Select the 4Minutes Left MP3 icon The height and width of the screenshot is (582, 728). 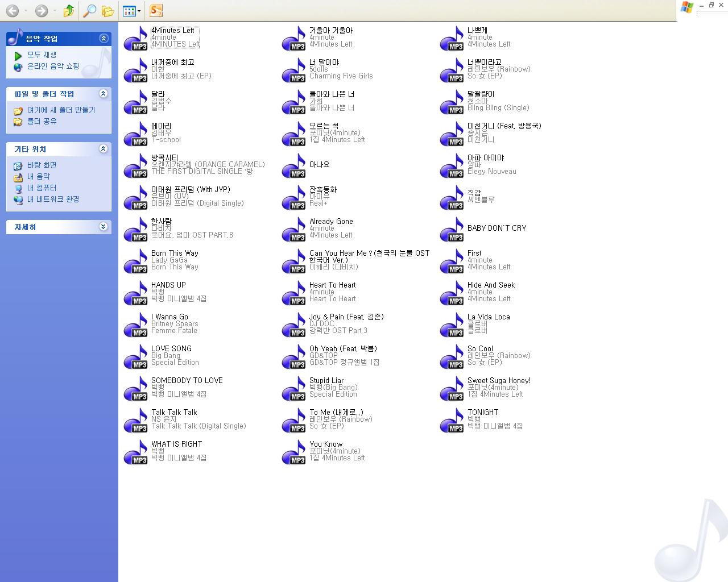(136, 38)
